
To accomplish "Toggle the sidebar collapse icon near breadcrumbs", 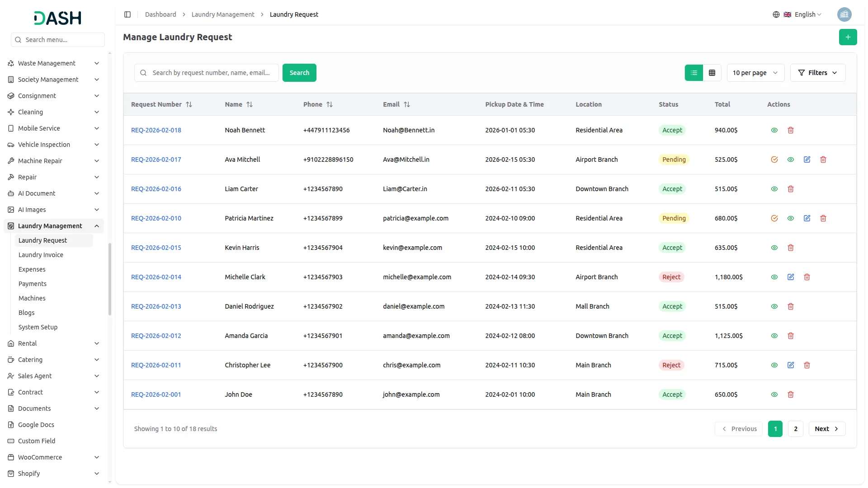I will coord(127,14).
